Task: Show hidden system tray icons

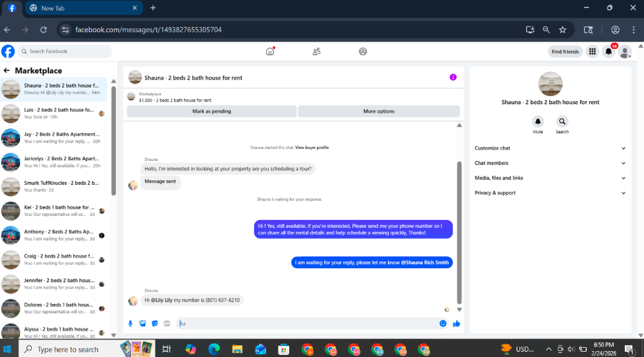Action: (x=548, y=349)
